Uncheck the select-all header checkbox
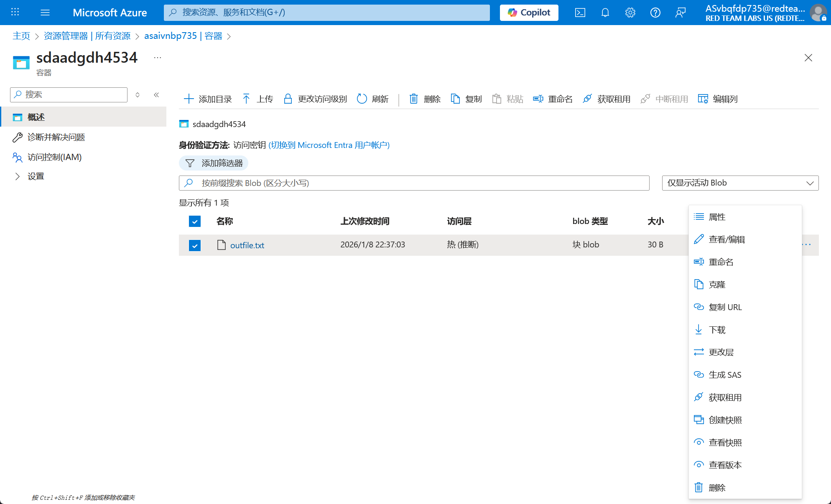 pyautogui.click(x=195, y=221)
